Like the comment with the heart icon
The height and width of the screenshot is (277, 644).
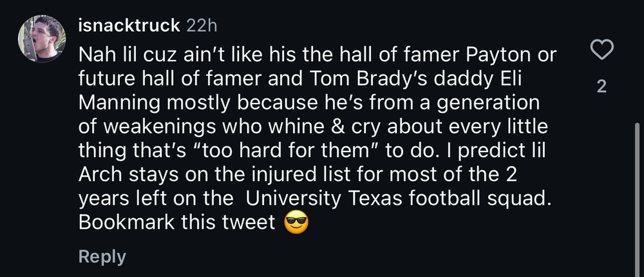tap(601, 52)
